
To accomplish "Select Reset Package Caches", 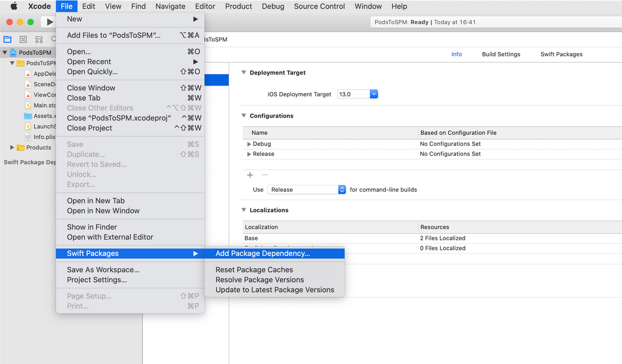I will click(x=275, y=270).
